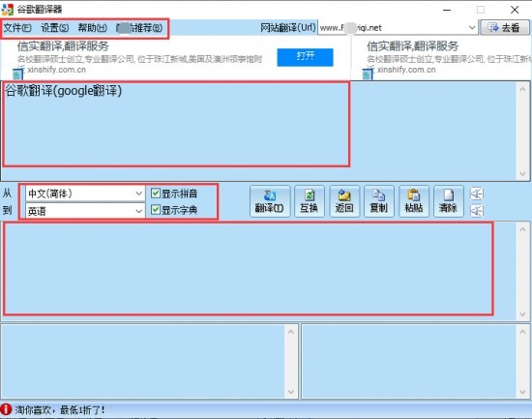Swap languages with the 互换 button

310,201
